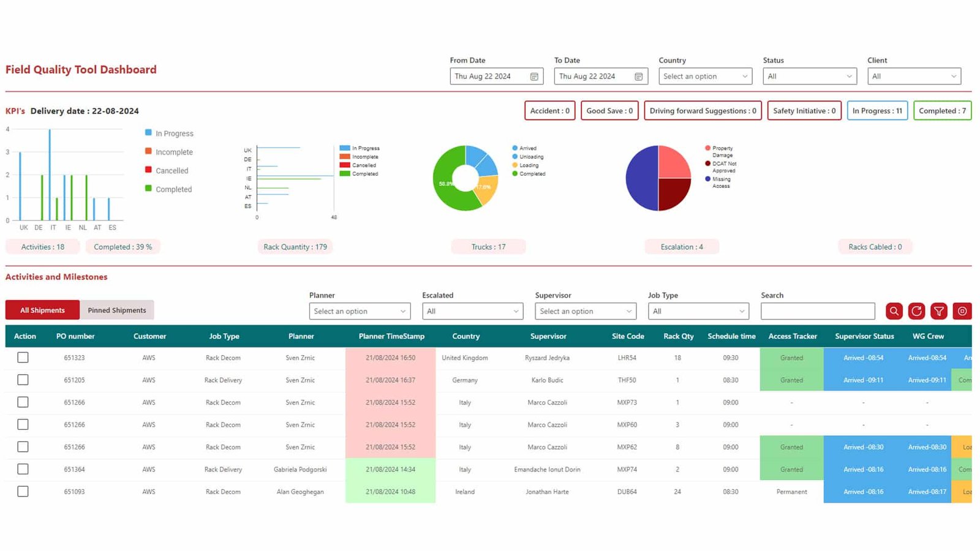Check the box for PO 651093
The image size is (980, 551).
pyautogui.click(x=23, y=491)
